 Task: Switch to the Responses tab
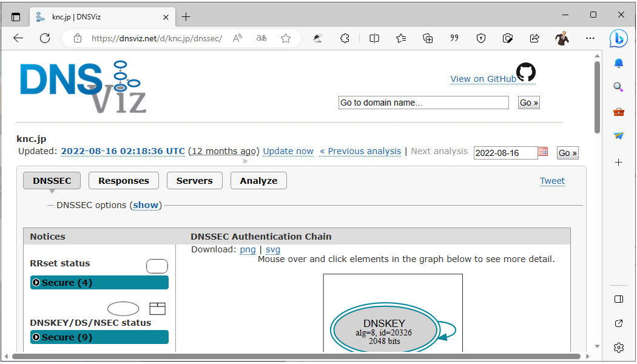(123, 181)
